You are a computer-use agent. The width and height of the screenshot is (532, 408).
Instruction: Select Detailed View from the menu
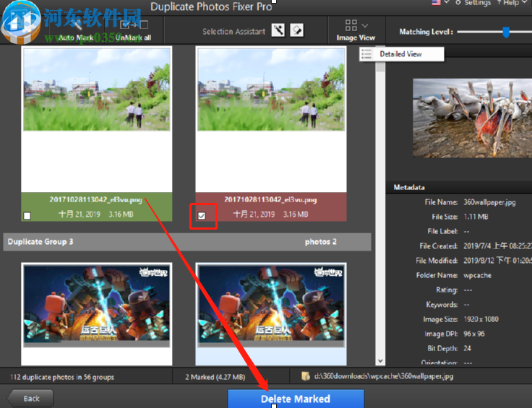coord(400,54)
